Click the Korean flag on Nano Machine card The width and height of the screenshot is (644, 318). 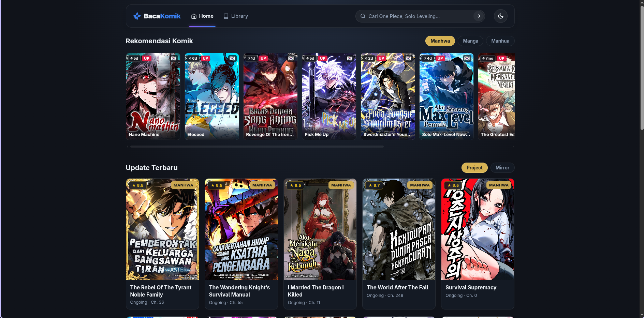coord(174,58)
